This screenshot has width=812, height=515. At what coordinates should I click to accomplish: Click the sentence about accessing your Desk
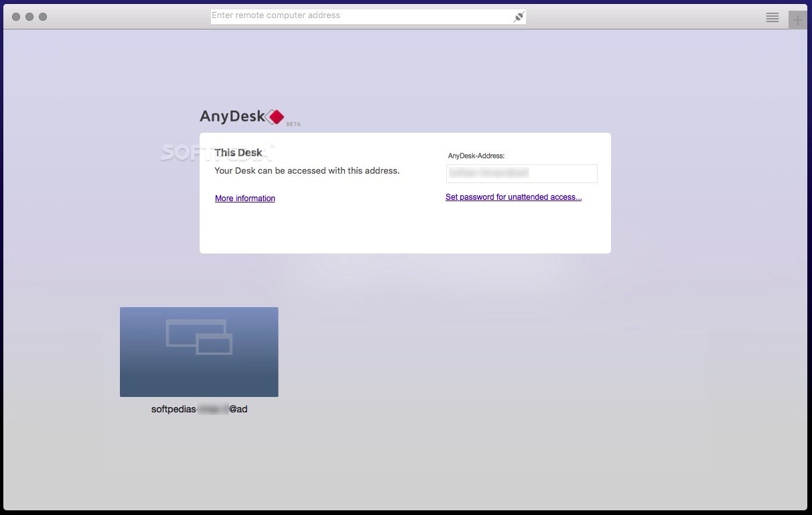tap(307, 170)
